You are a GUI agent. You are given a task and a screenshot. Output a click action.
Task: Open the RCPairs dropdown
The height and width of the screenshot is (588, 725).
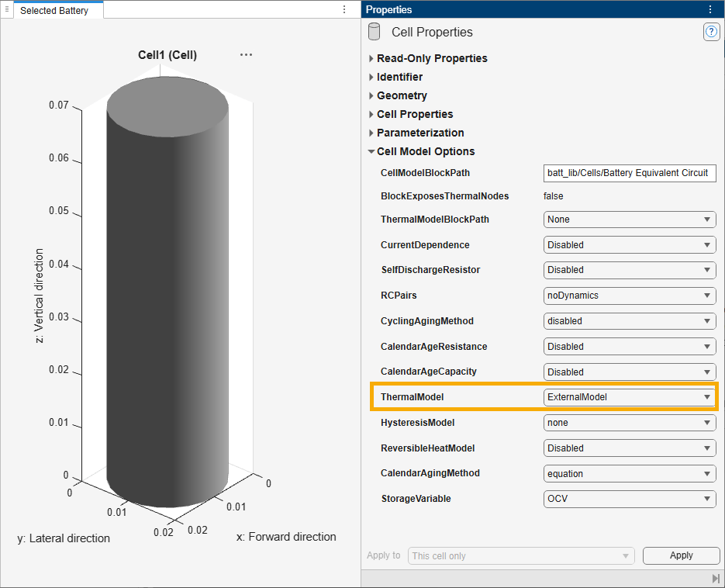coord(630,295)
